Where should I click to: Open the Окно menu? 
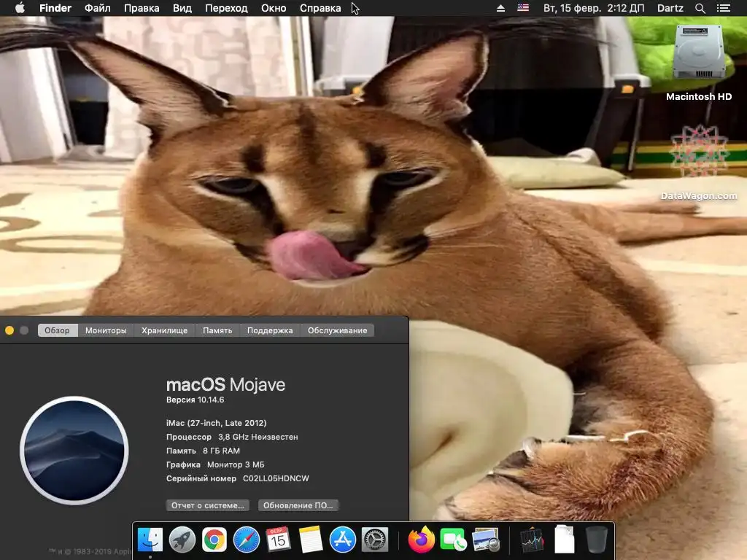[274, 8]
